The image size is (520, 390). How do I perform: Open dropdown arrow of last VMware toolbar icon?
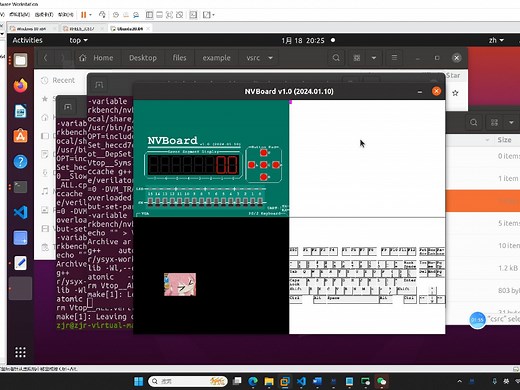point(213,15)
